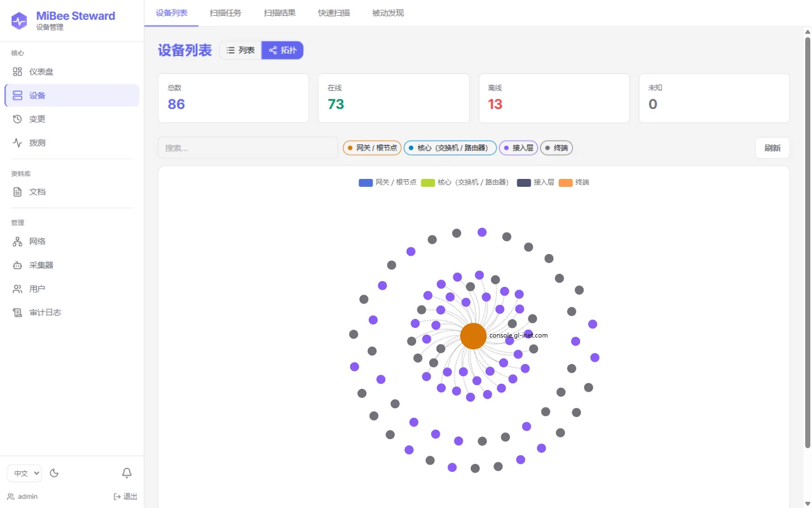Viewport: 812px width, 508px height.
Task: Click the 总数 86 stat card
Action: (x=233, y=98)
